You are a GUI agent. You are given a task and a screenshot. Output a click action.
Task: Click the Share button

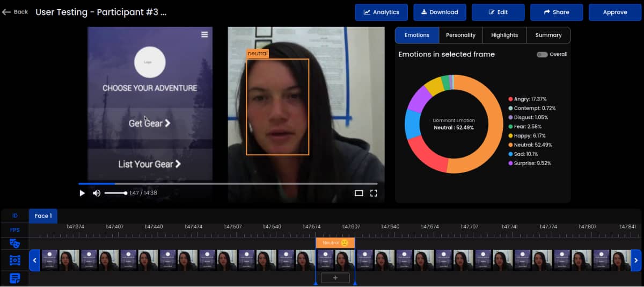(x=557, y=12)
